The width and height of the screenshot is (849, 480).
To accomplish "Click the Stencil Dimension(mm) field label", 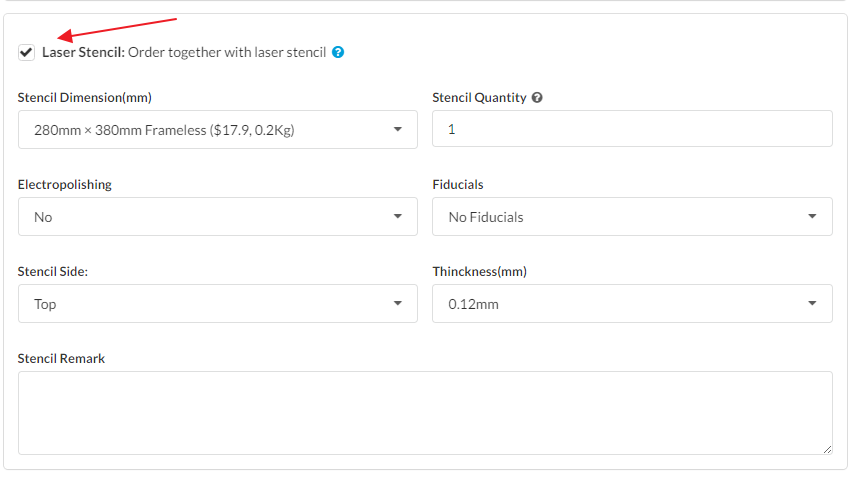I will (x=85, y=98).
